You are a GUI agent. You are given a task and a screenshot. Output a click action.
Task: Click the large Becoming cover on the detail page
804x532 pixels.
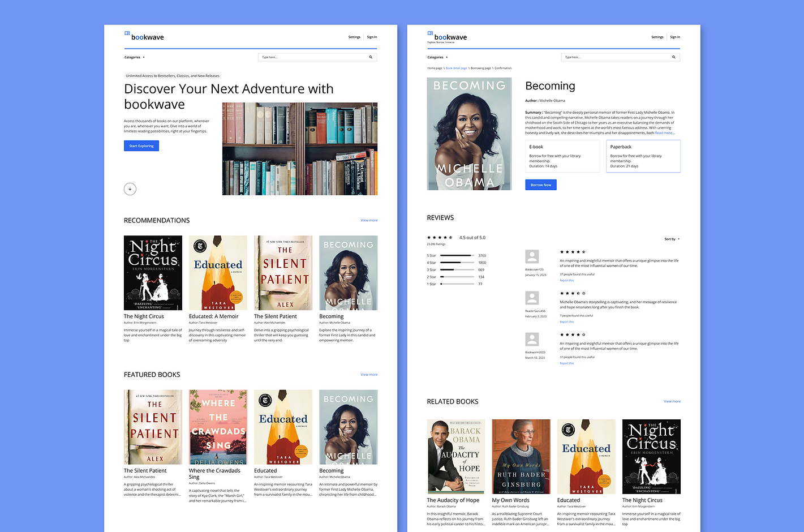click(469, 134)
